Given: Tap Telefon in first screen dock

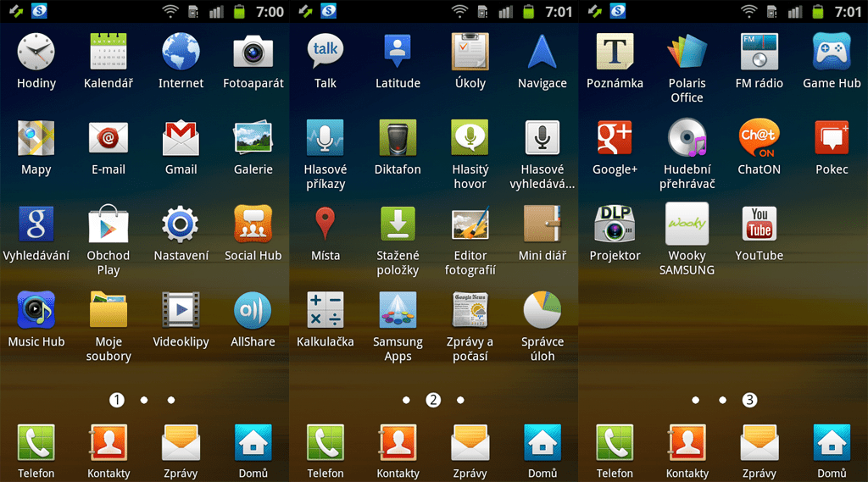Looking at the screenshot, I should click(36, 443).
